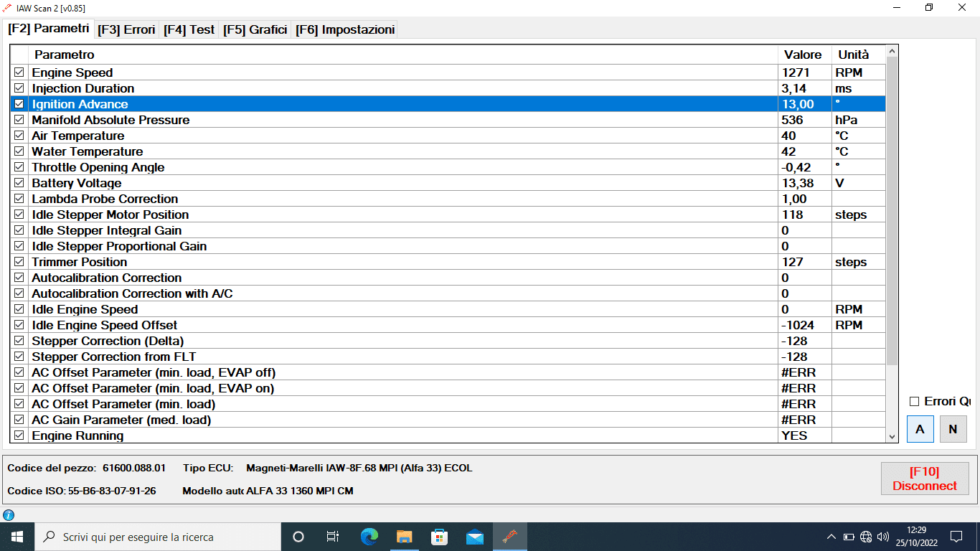The height and width of the screenshot is (551, 980).
Task: Select Stepper Correction from FLT row
Action: coord(448,357)
